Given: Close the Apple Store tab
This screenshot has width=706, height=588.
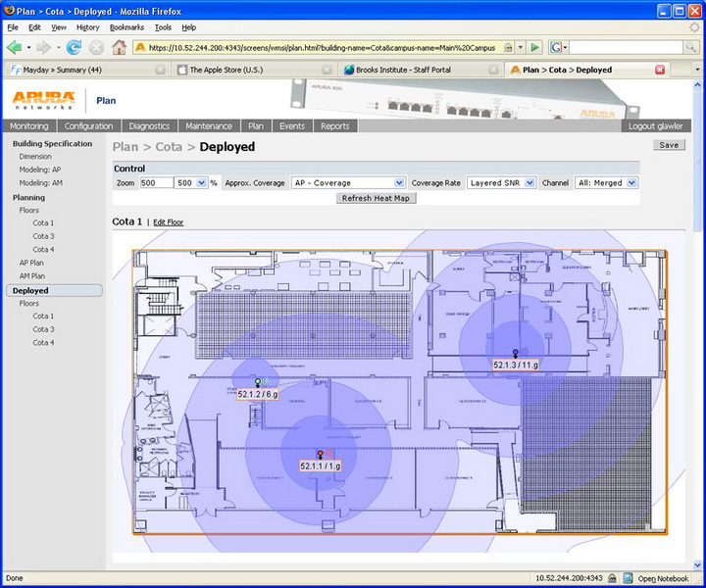Looking at the screenshot, I should [328, 70].
